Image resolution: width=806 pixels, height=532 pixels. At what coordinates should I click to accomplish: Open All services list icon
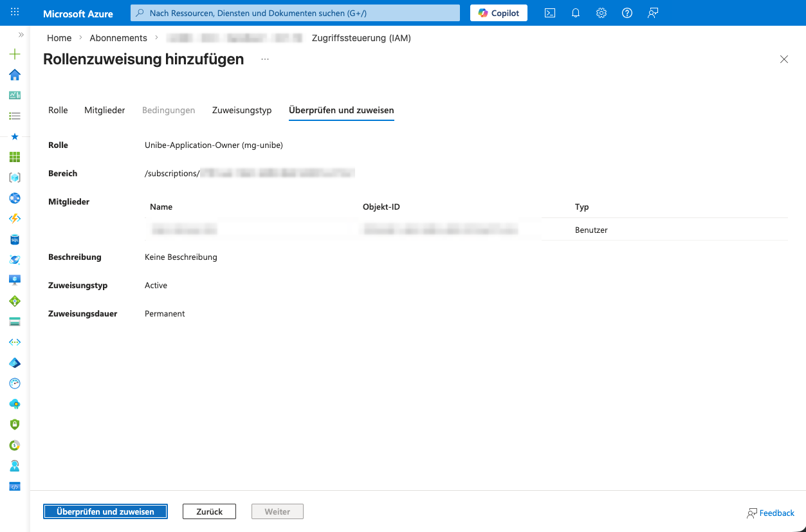14,116
